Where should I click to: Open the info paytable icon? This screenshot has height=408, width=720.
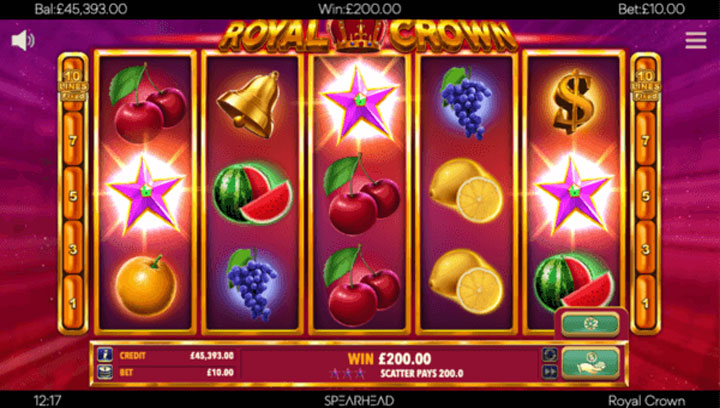[105, 355]
